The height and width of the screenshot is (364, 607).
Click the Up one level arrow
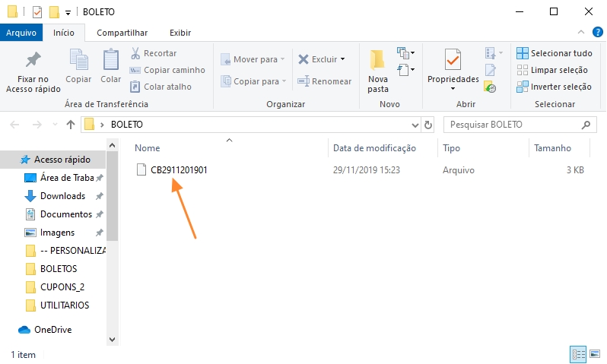pos(71,125)
